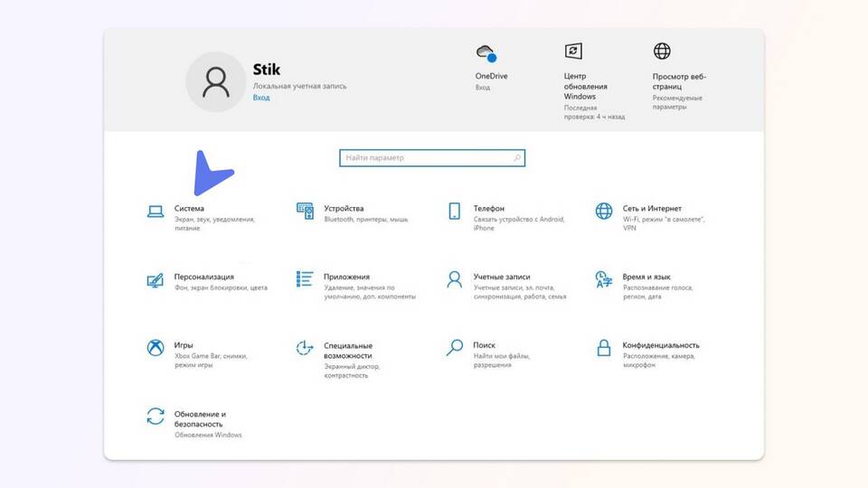
Task: Focus the Найти параметр search field
Action: click(425, 158)
